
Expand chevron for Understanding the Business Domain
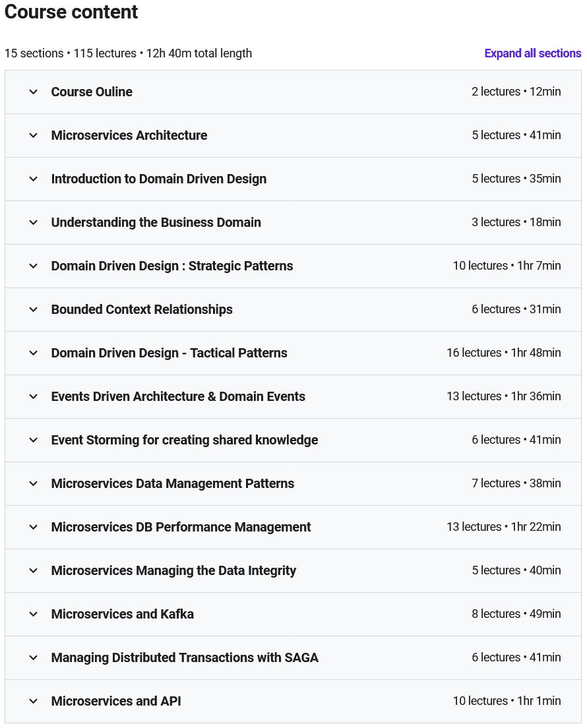point(34,222)
